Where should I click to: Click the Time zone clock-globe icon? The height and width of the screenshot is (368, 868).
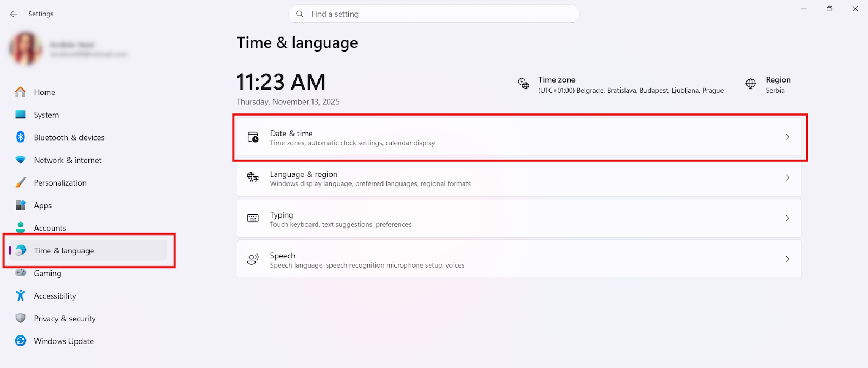[x=524, y=84]
